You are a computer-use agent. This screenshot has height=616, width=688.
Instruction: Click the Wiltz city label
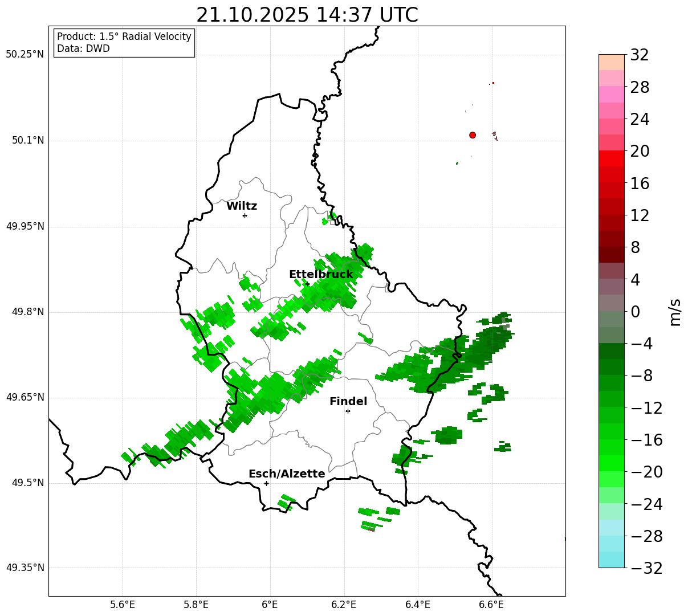point(242,206)
